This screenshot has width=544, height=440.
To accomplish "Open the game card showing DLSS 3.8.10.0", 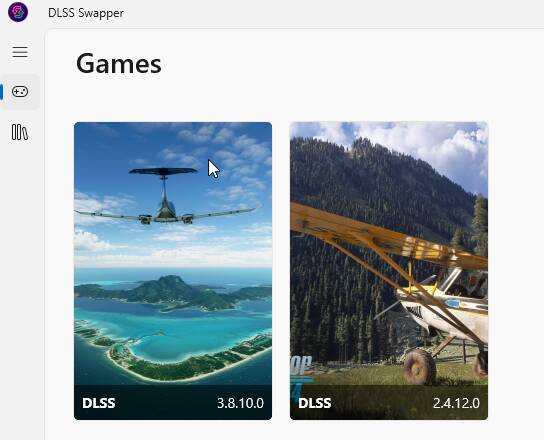I will pos(173,271).
